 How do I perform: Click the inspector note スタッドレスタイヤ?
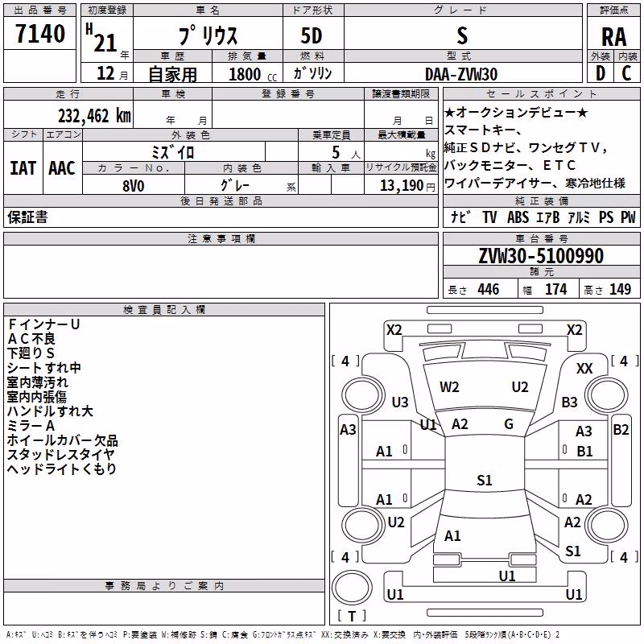coord(61,455)
